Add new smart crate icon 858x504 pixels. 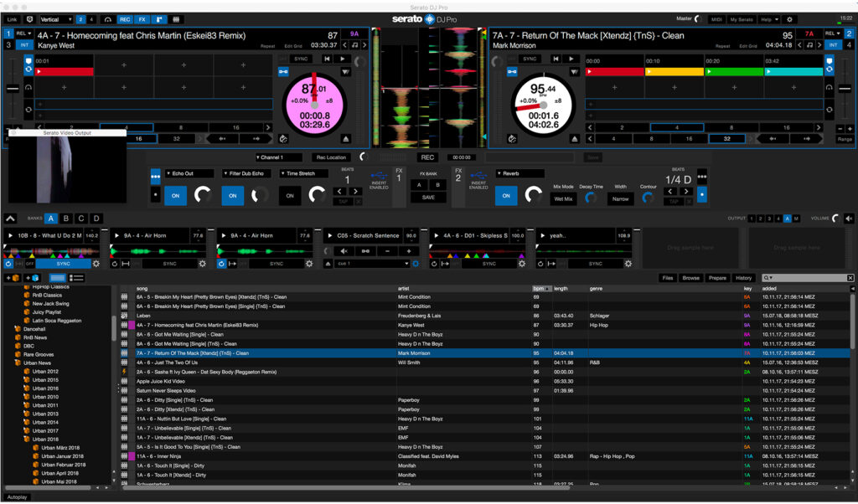(33, 278)
